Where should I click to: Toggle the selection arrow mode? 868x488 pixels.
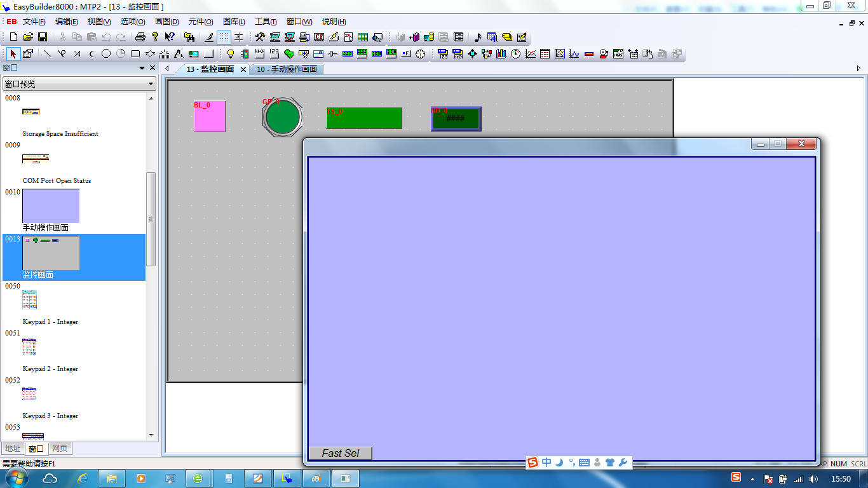point(13,54)
